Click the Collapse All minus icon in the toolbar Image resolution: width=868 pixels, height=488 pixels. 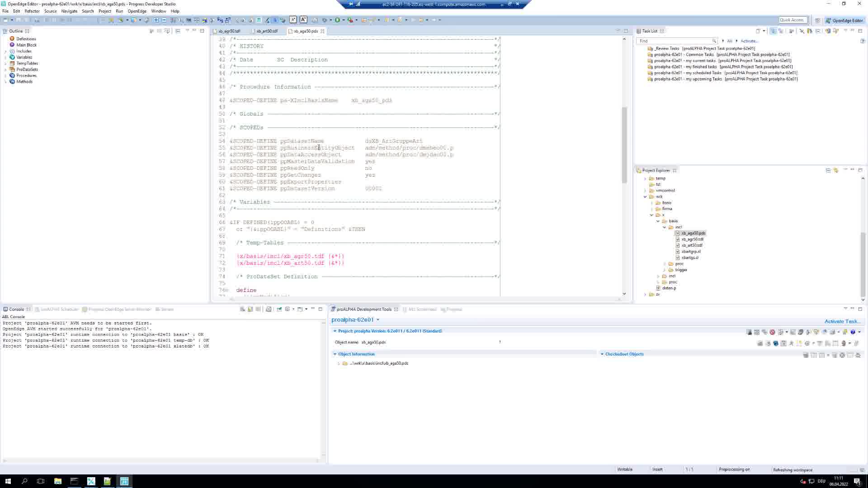coord(164,20)
